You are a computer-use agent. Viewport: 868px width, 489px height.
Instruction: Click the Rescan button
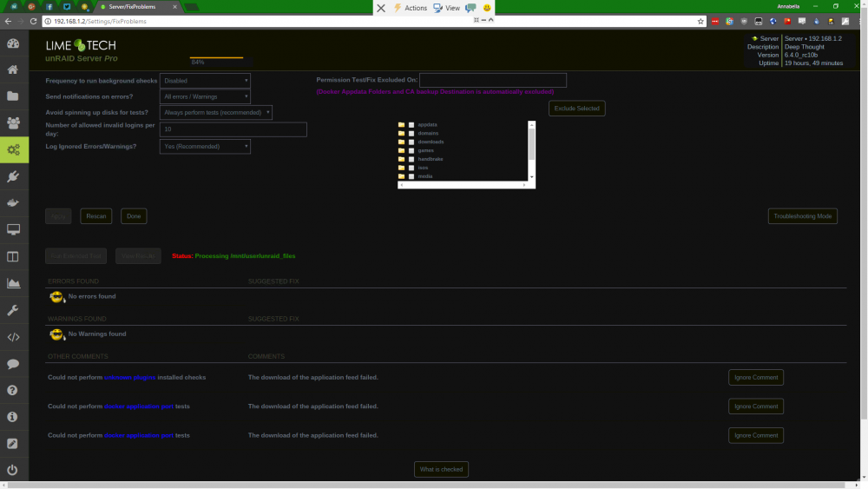tap(95, 216)
